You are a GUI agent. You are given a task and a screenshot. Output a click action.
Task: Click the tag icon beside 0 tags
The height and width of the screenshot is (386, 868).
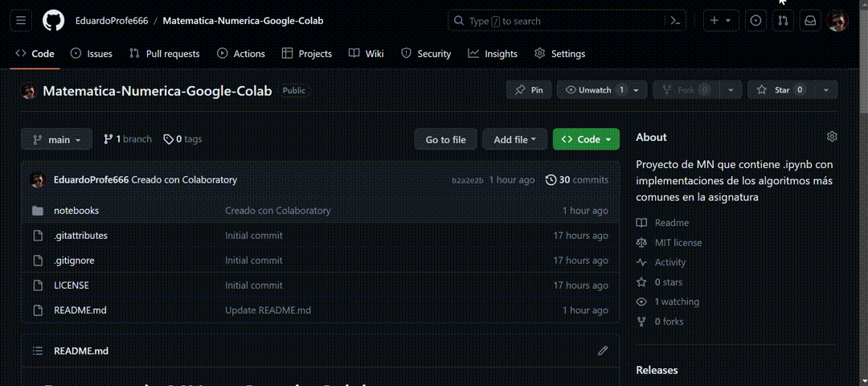point(168,139)
